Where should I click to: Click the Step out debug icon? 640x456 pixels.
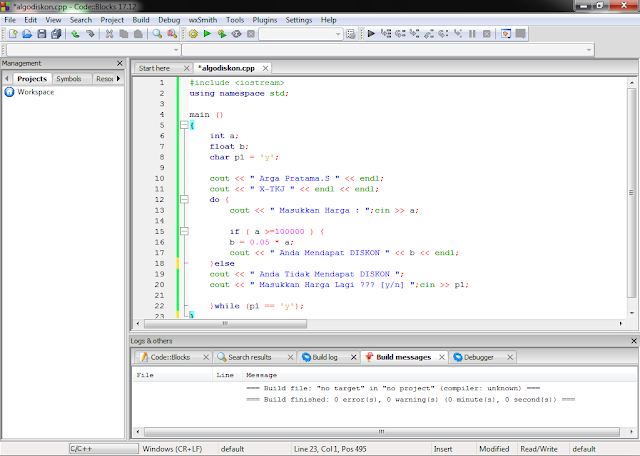click(x=429, y=34)
